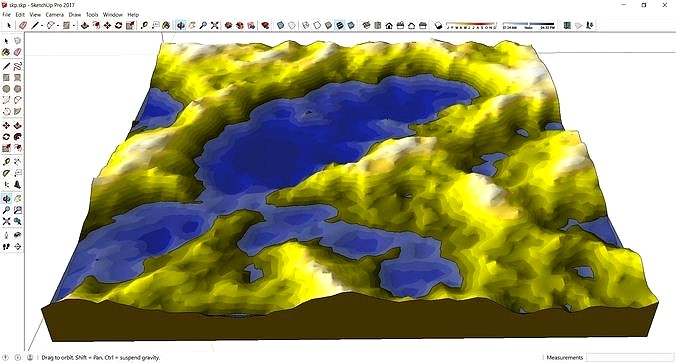Viewport: 676px width, 363px height.
Task: Choose Zoom Extents in the top toolbar
Action: [215, 25]
